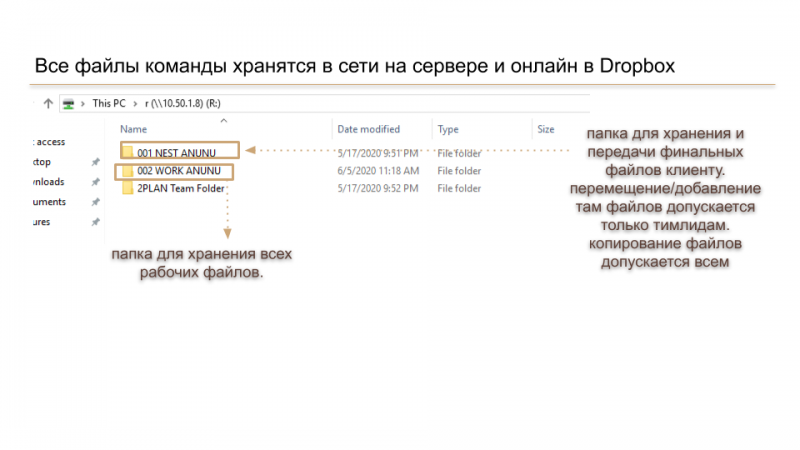Click the Type column header
This screenshot has width=800, height=450.
coord(448,129)
